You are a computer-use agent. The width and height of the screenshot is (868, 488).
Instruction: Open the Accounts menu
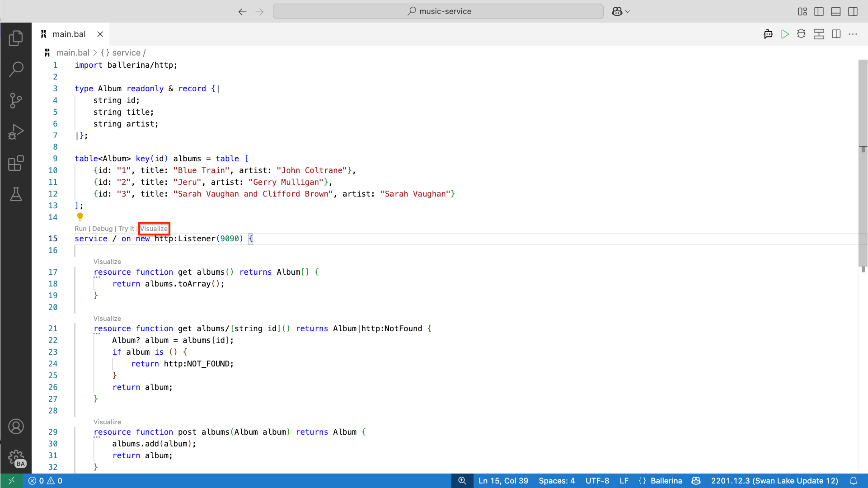[x=16, y=427]
